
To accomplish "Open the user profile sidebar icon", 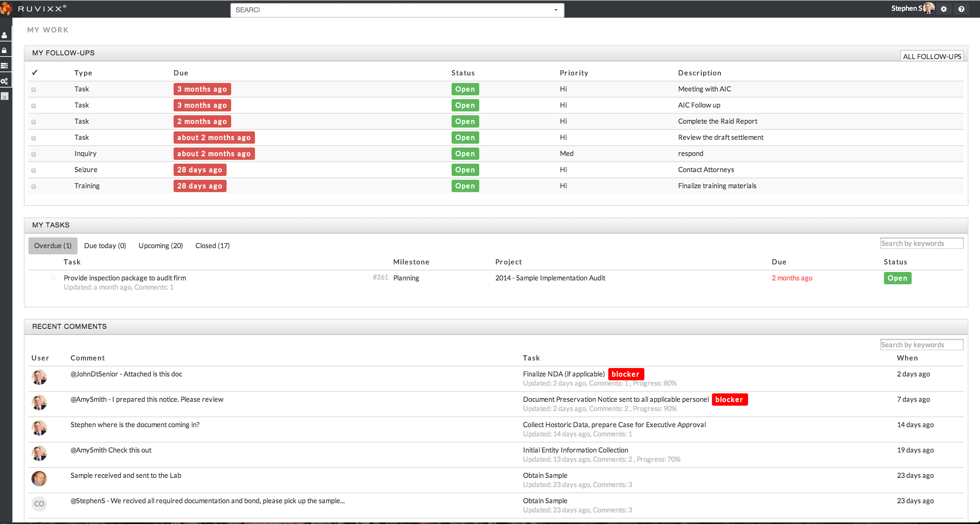I will 5,35.
